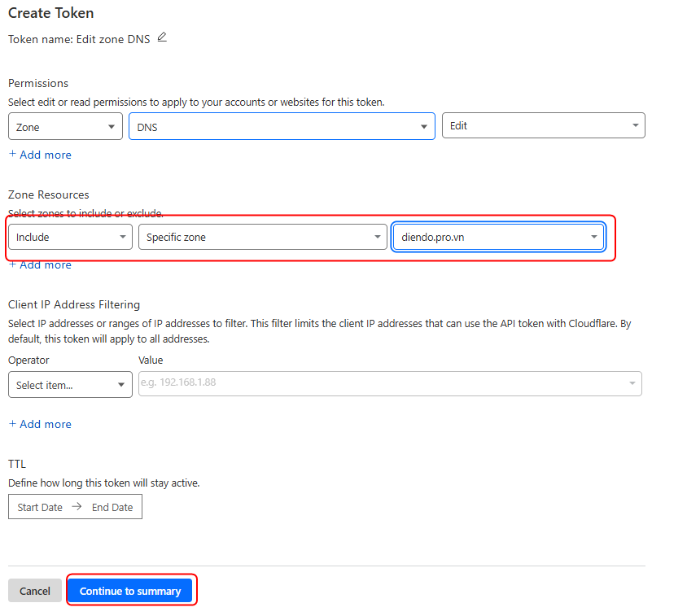Screen dimensions: 687x616
Task: Click Add more under Permissions
Action: (40, 155)
